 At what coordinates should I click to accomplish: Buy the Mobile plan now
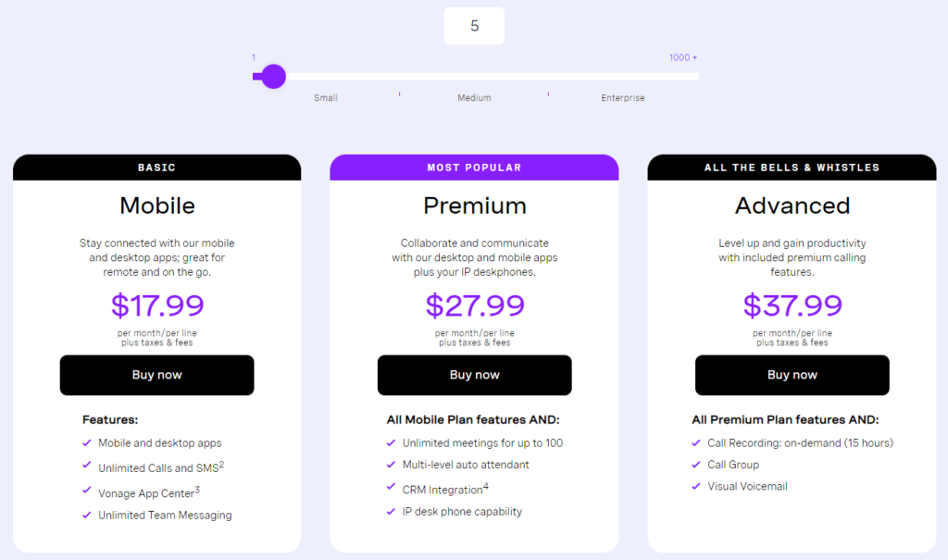point(156,375)
